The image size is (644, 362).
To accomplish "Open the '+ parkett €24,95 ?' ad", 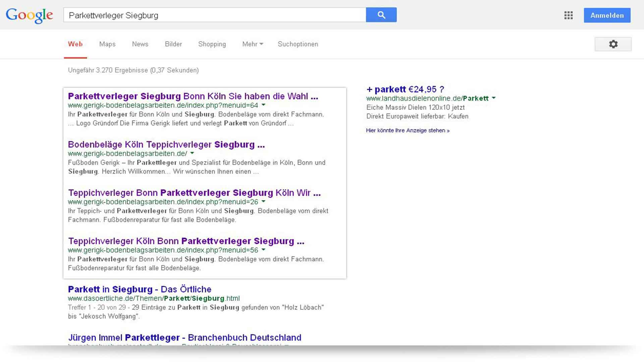I will point(405,89).
